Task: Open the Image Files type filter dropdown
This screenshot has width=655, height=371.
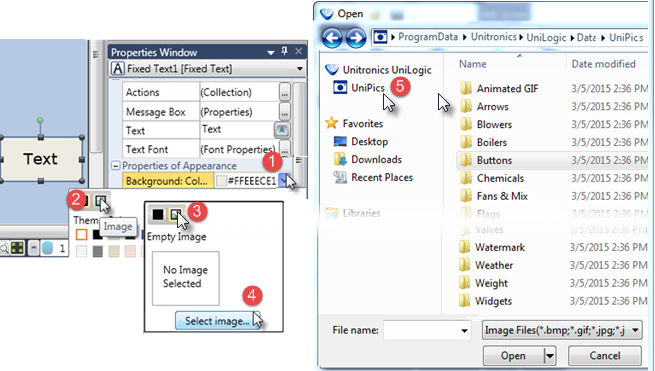Action: [635, 330]
